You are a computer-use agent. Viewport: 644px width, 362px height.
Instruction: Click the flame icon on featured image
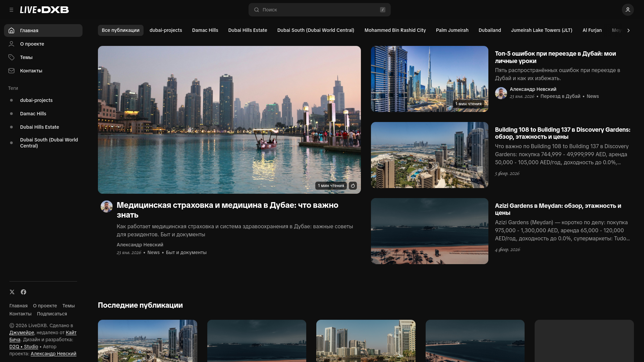point(353,186)
